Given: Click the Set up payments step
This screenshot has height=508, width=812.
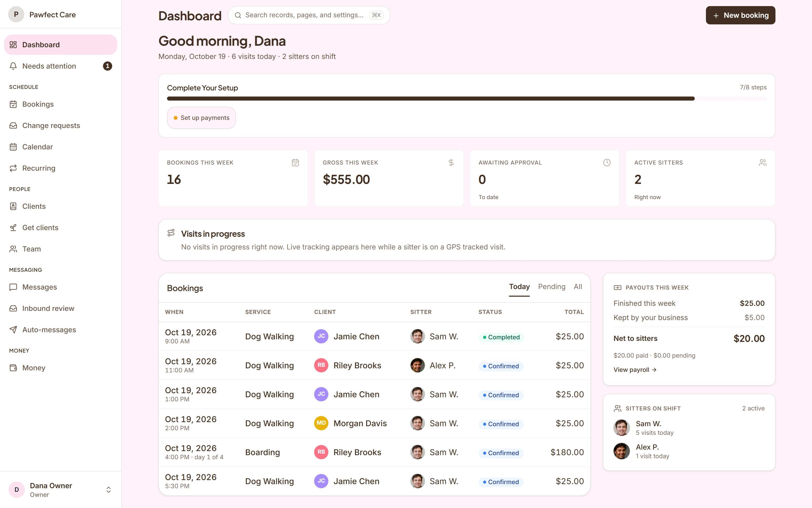Looking at the screenshot, I should click(201, 118).
